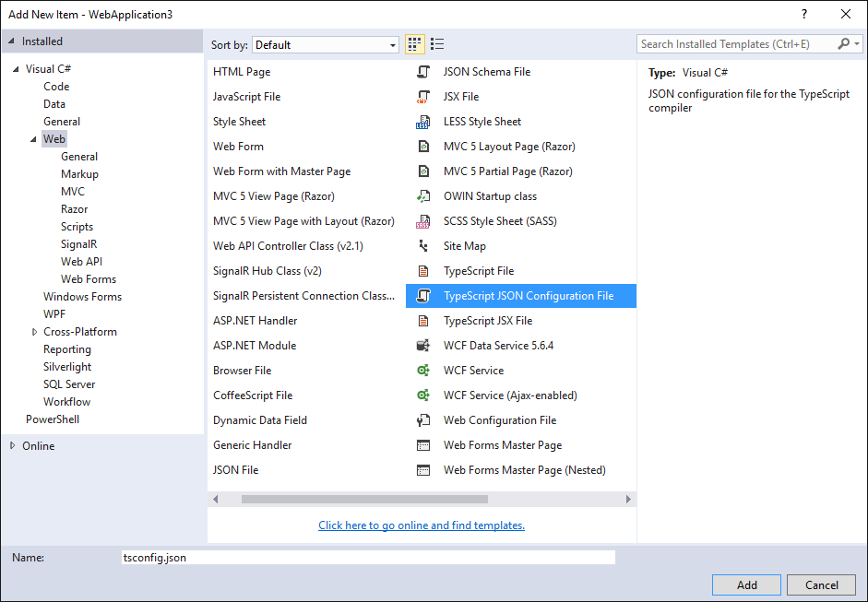Click the search magnifier icon

pyautogui.click(x=843, y=43)
